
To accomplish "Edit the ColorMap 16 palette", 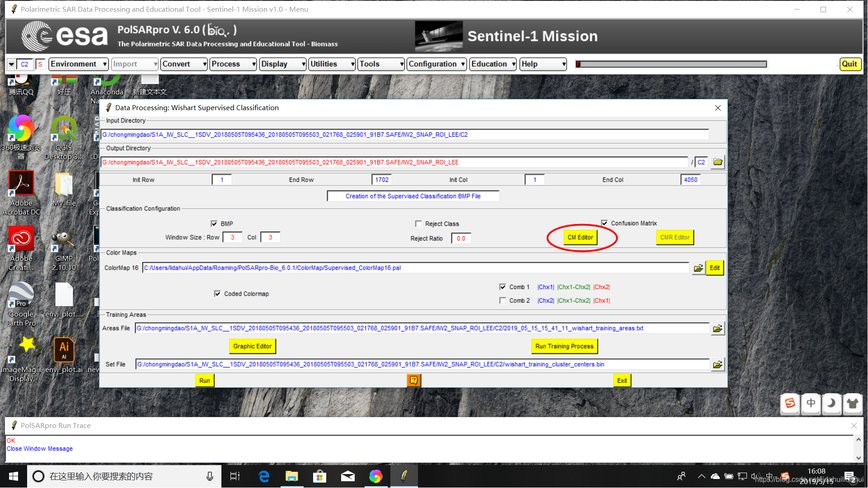I will tap(714, 268).
